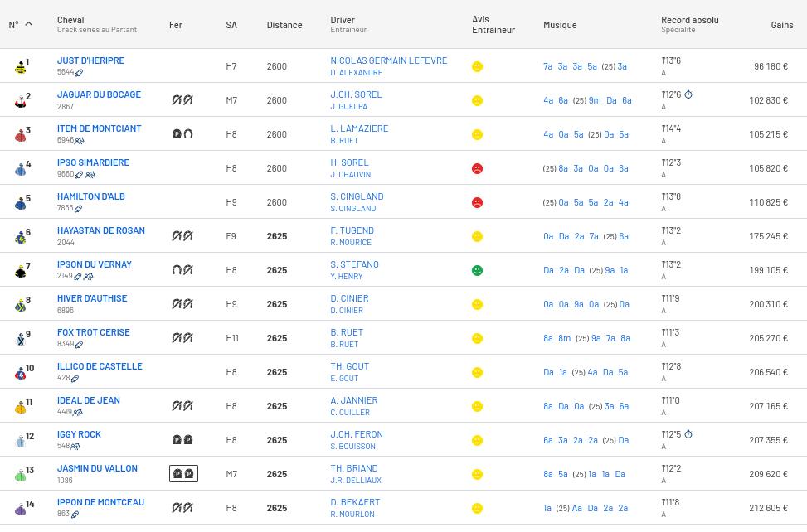This screenshot has height=532, width=807.
Task: Open driver Nicolas Germain Lefevre's profile
Action: (388, 60)
